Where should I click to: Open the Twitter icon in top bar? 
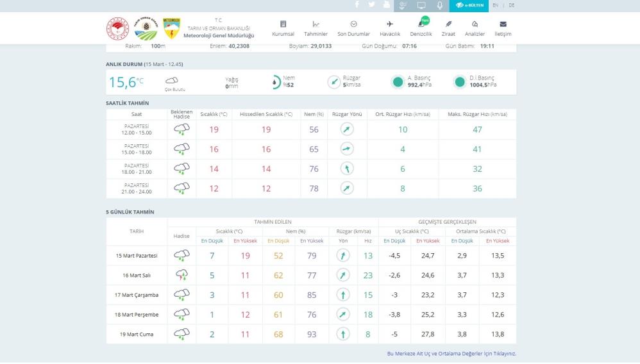point(372,4)
